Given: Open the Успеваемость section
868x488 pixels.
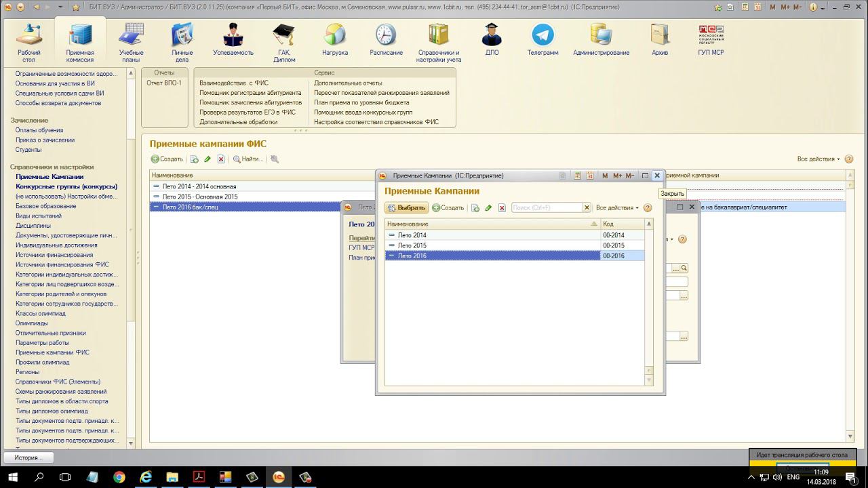Looking at the screenshot, I should click(x=233, y=39).
